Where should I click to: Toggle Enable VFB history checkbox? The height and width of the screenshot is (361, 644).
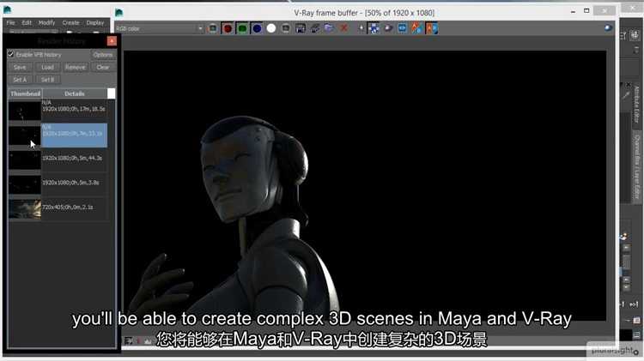pos(11,54)
